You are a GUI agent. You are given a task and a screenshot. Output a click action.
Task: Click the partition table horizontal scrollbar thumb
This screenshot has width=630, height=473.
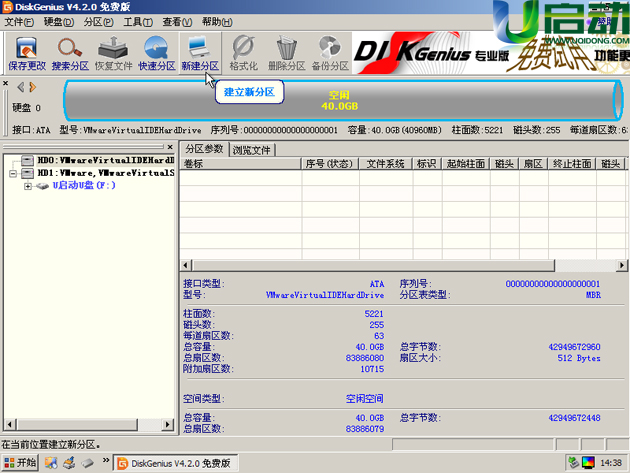point(373,265)
